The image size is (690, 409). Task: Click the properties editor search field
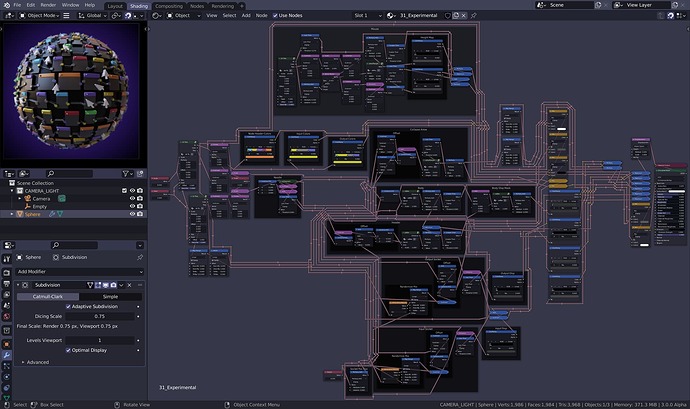point(74,245)
